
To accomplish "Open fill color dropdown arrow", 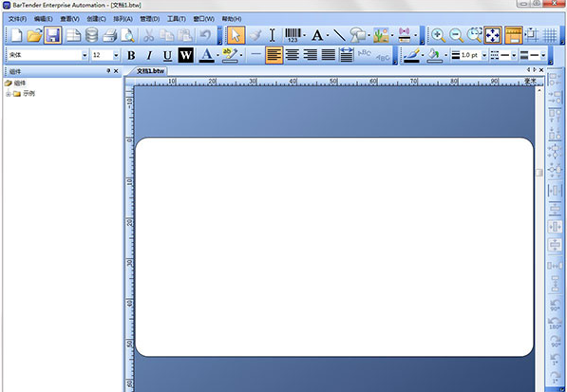I will click(445, 55).
